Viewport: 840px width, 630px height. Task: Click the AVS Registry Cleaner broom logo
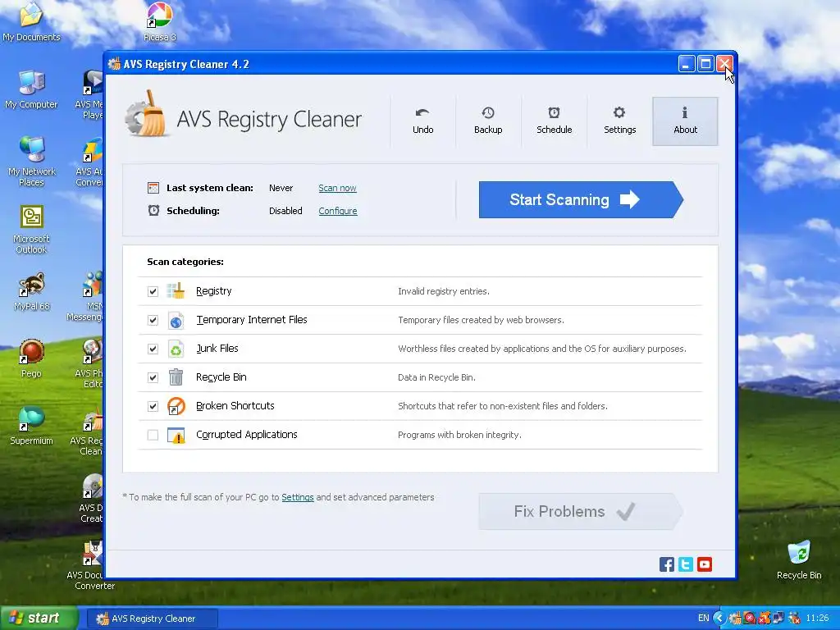[146, 113]
